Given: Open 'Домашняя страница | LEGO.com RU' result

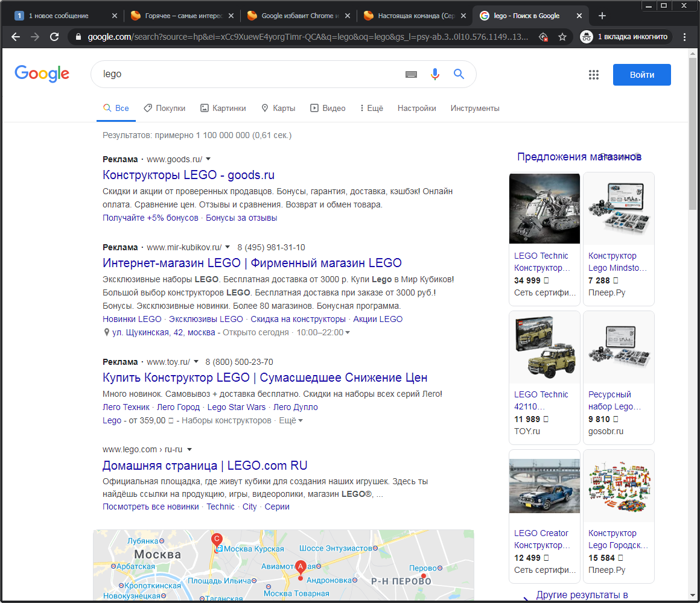Looking at the screenshot, I should click(205, 465).
